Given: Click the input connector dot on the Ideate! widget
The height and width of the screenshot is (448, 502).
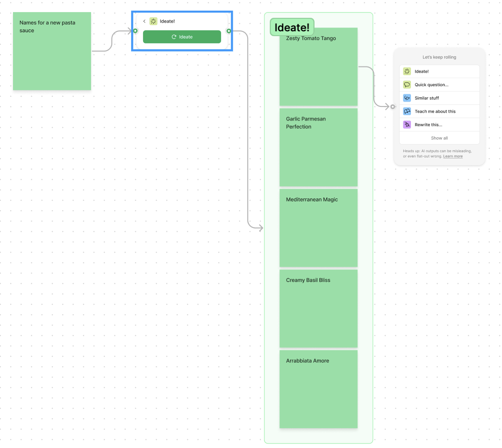Looking at the screenshot, I should click(x=135, y=31).
